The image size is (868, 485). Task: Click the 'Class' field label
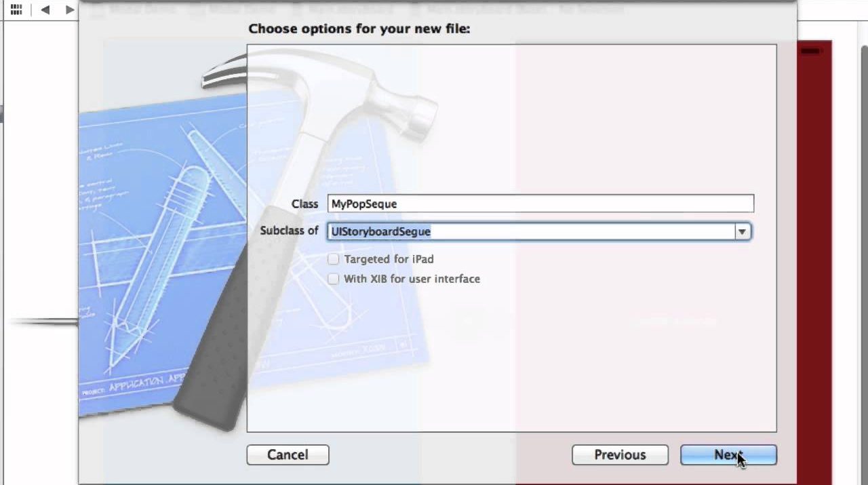tap(304, 203)
